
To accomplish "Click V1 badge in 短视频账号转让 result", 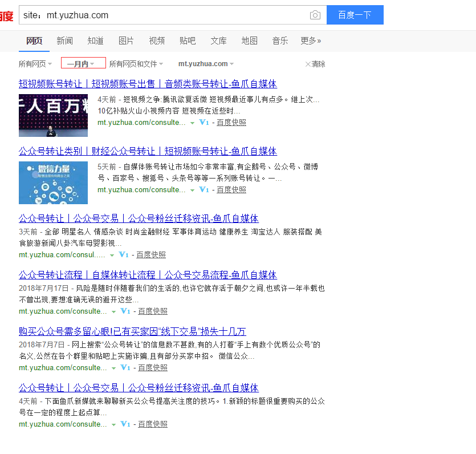I will [204, 123].
